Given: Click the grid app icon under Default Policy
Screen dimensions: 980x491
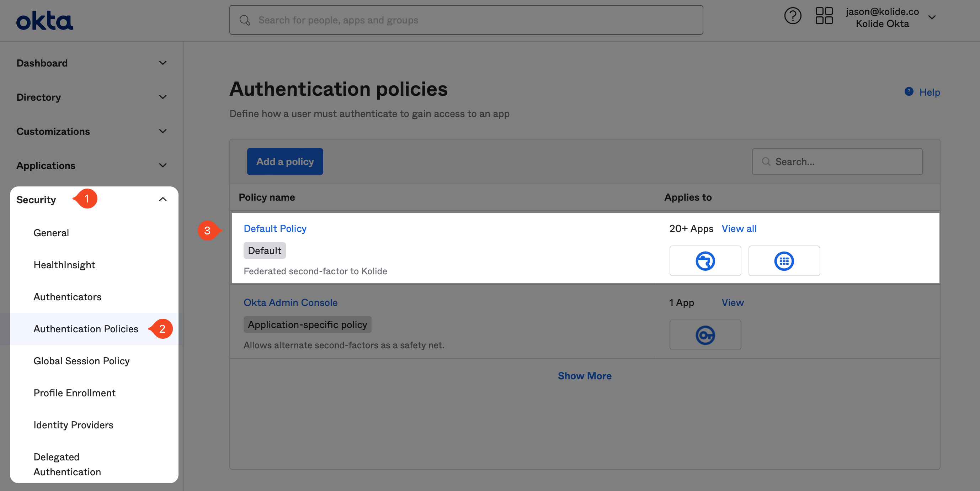Looking at the screenshot, I should (x=784, y=261).
